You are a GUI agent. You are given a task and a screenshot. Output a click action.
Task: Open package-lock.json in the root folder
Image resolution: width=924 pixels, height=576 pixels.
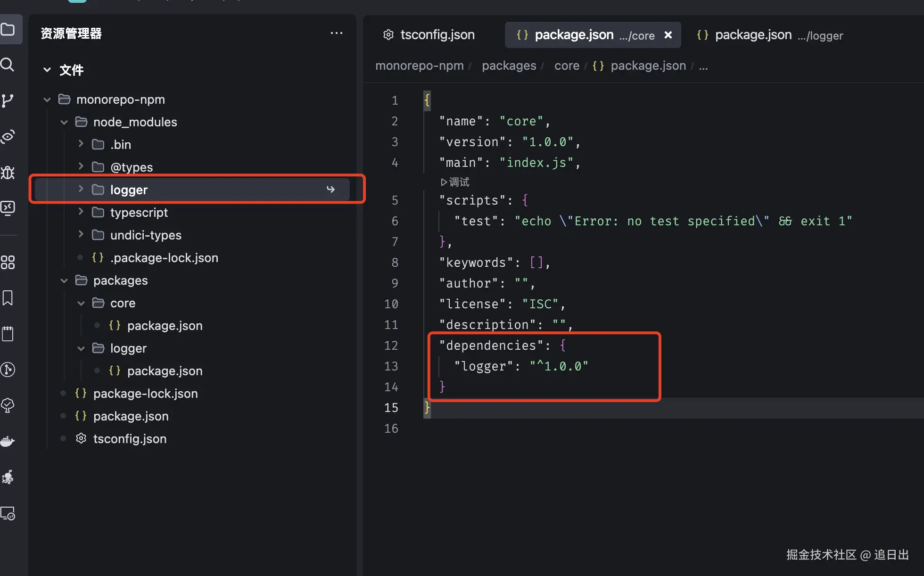[145, 394]
